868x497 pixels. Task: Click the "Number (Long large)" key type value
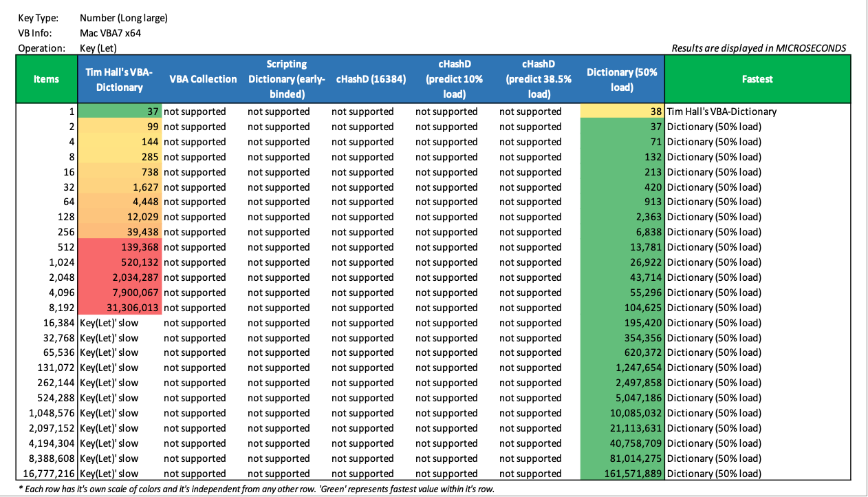(123, 18)
